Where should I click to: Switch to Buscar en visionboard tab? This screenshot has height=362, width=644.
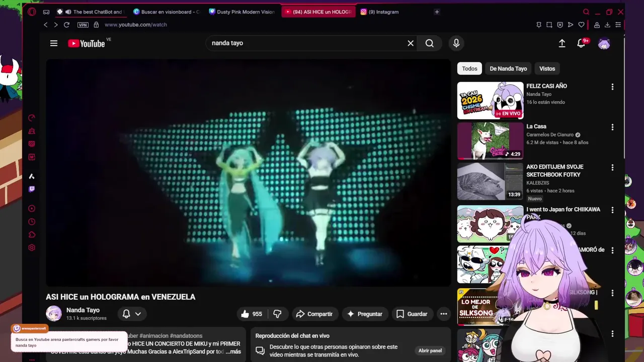tap(167, 12)
